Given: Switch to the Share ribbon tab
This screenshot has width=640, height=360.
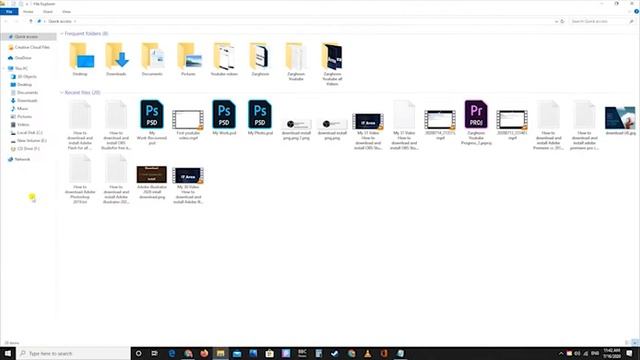Looking at the screenshot, I should pyautogui.click(x=48, y=11).
